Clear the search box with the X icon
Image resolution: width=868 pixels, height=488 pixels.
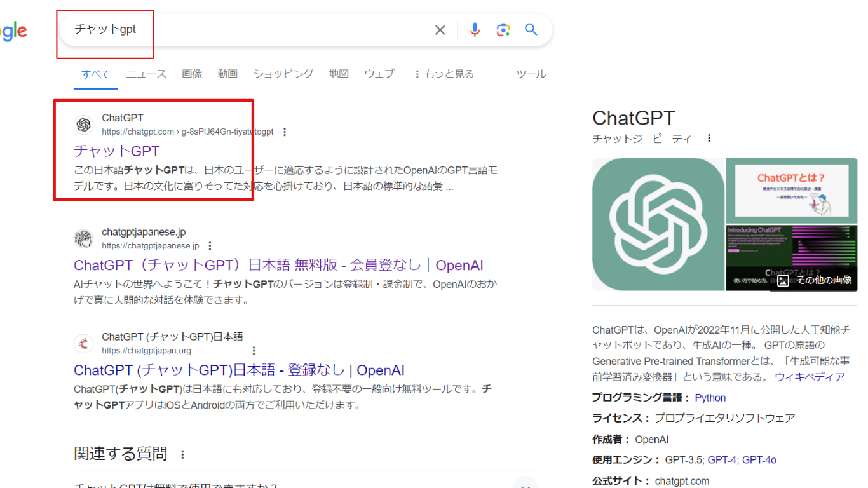pyautogui.click(x=440, y=30)
